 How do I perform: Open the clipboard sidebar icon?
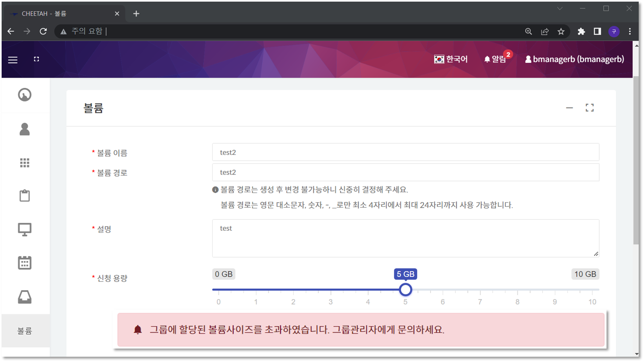point(25,196)
